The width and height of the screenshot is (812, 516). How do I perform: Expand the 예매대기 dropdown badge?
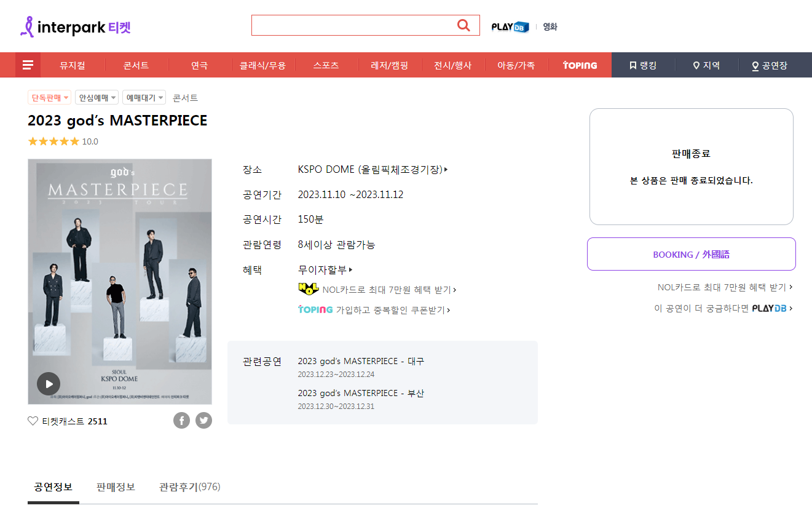click(144, 97)
